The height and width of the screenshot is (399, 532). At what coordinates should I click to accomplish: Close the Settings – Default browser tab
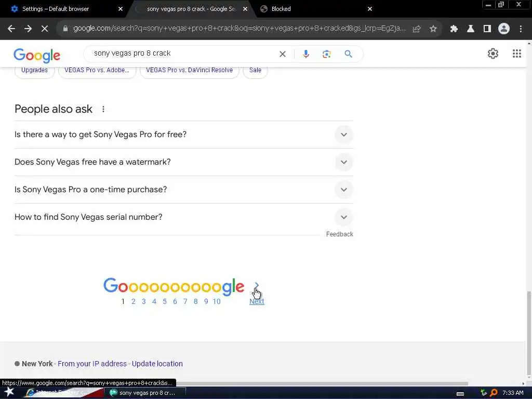[120, 9]
